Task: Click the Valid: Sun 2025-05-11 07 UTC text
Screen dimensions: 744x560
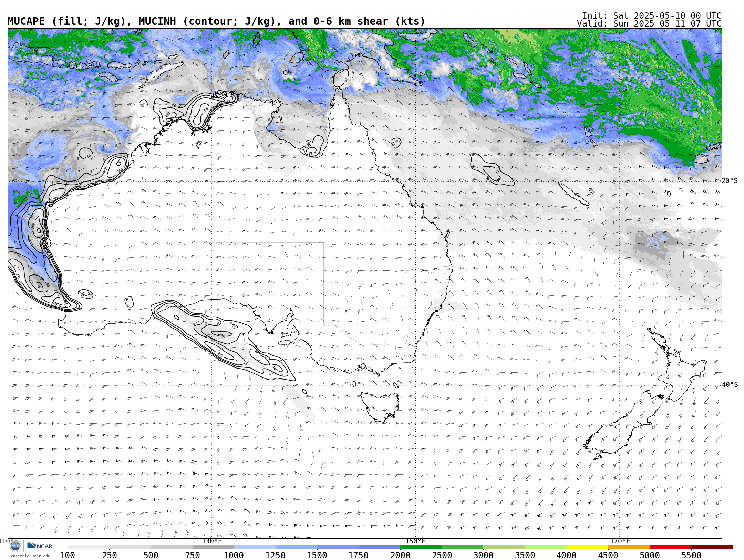Action: coord(649,24)
